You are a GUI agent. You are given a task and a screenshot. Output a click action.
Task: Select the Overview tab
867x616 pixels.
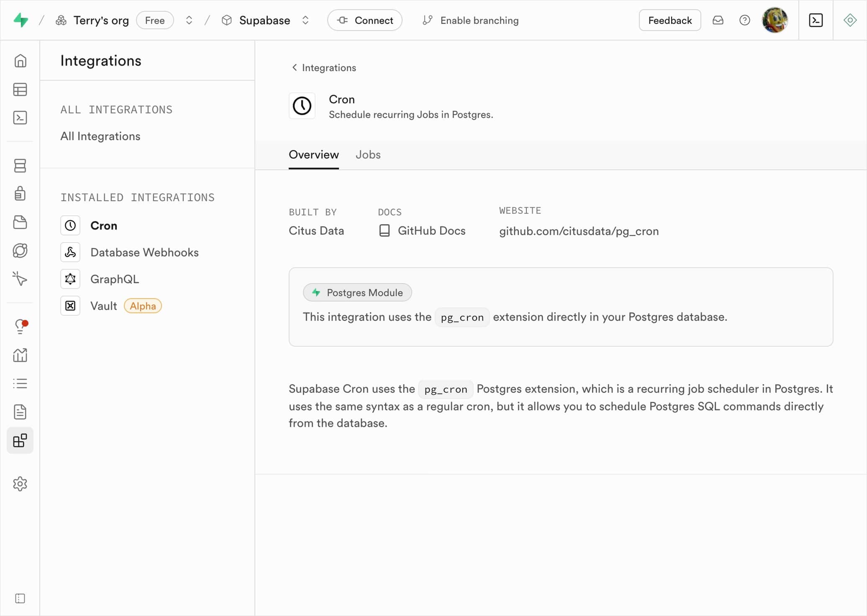point(313,155)
